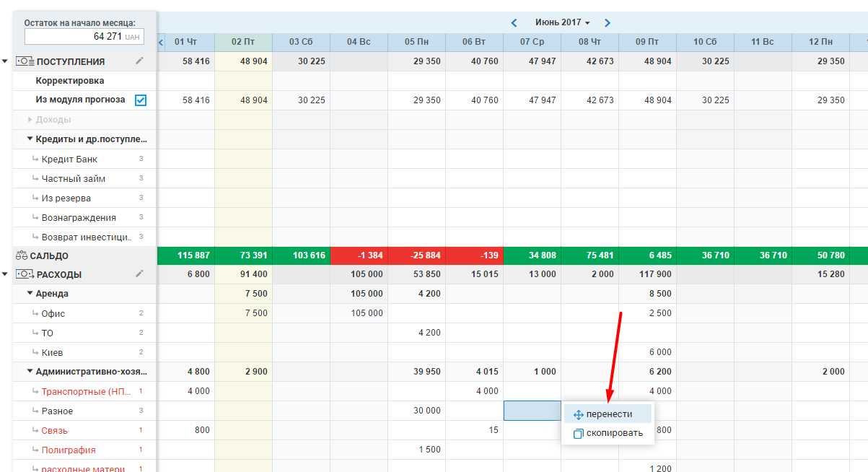Click the red -25 884 balance cell
Viewport: 868px width, 472px height.
click(x=416, y=255)
